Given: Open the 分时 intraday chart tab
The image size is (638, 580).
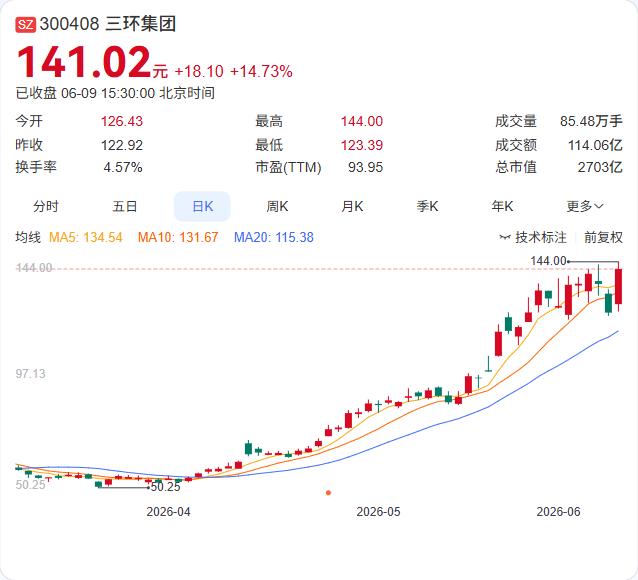Looking at the screenshot, I should 46,206.
